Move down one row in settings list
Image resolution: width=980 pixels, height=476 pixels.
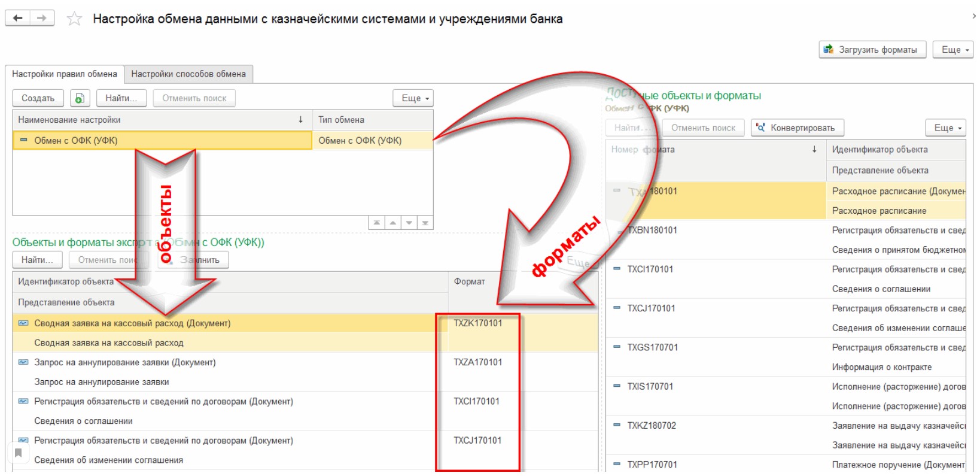(x=409, y=223)
